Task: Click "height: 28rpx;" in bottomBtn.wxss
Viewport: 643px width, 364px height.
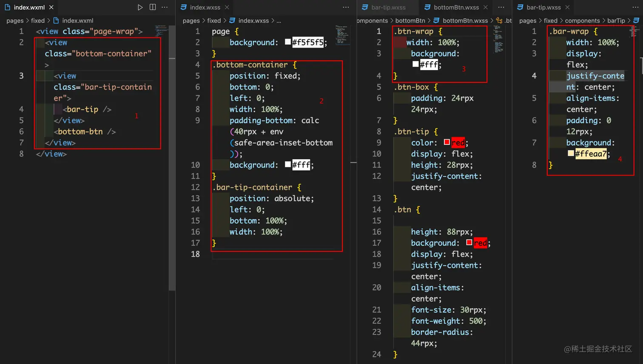Action: tap(442, 165)
